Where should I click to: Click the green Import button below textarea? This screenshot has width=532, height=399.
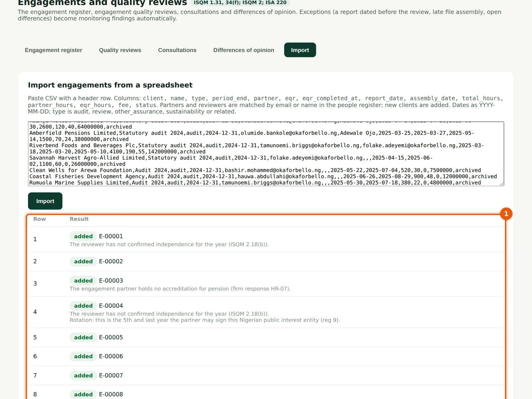pos(45,201)
